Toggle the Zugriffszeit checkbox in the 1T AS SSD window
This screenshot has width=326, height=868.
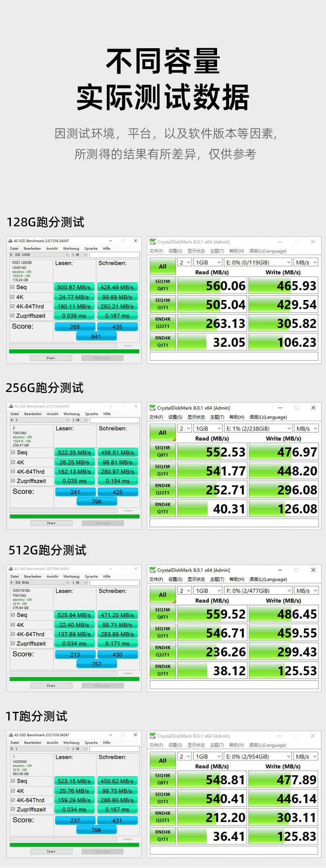pyautogui.click(x=13, y=809)
